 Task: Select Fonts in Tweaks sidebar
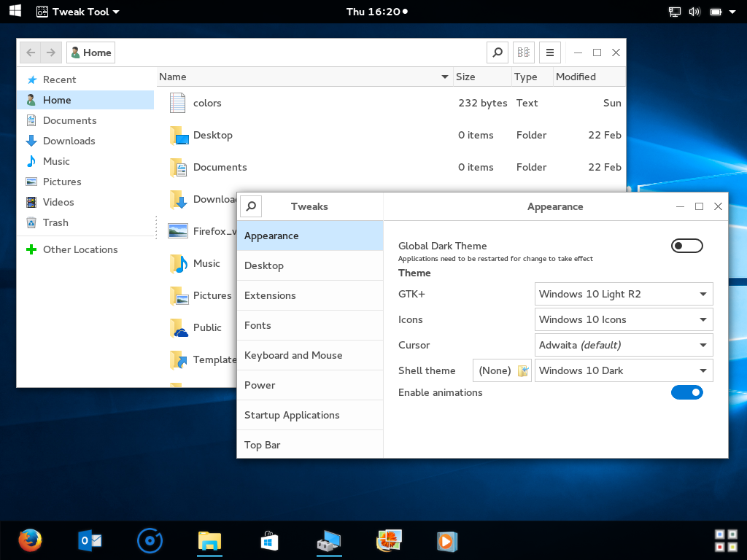pos(309,325)
